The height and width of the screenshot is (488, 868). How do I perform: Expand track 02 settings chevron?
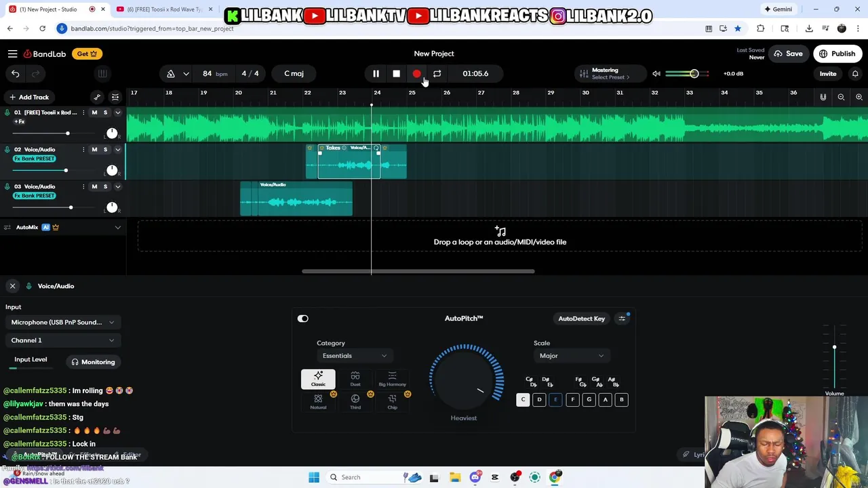pos(117,149)
